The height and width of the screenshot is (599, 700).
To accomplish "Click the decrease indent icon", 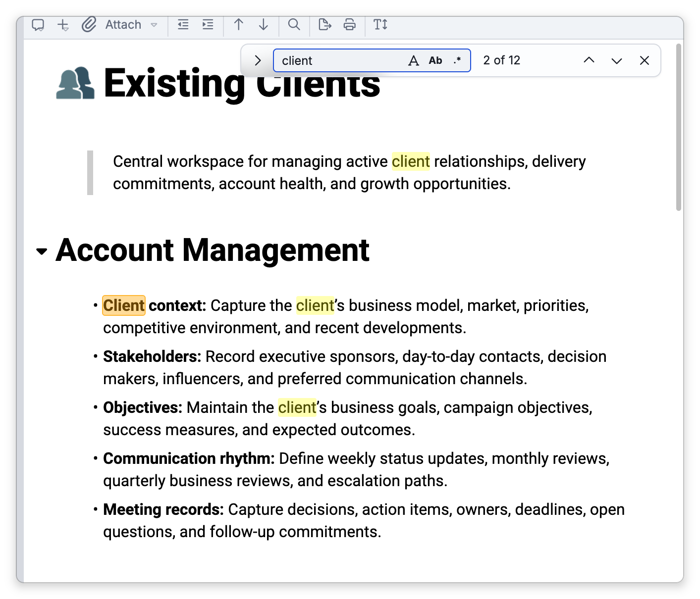I will coord(183,24).
